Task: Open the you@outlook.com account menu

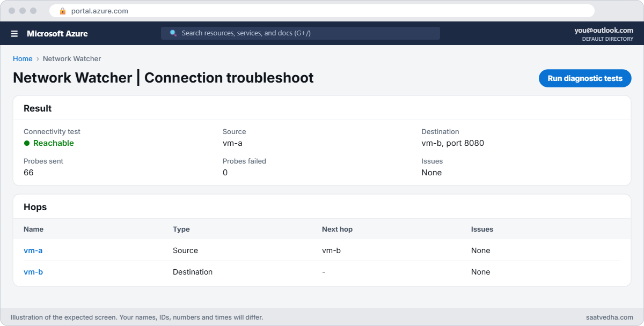Action: (x=604, y=31)
